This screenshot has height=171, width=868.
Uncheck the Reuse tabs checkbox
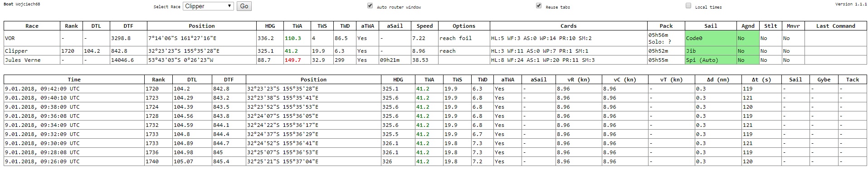coord(539,6)
